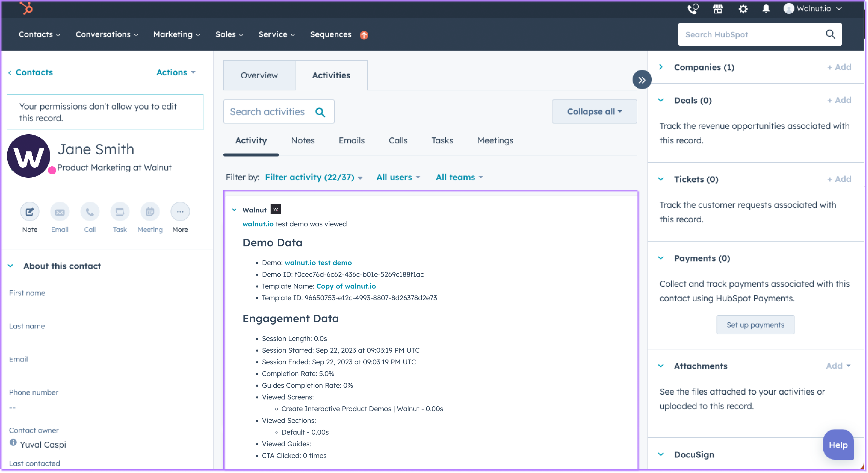
Task: Switch to the Tasks tab
Action: (442, 140)
